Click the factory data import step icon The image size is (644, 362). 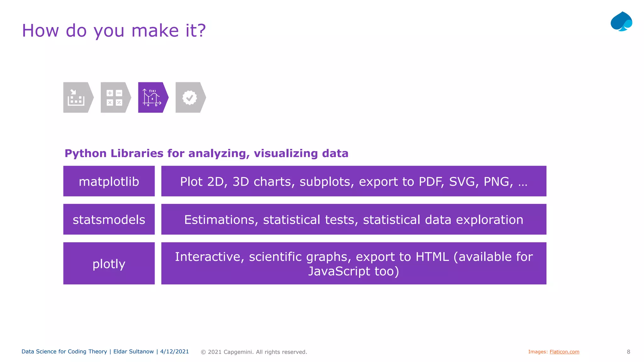tap(78, 97)
